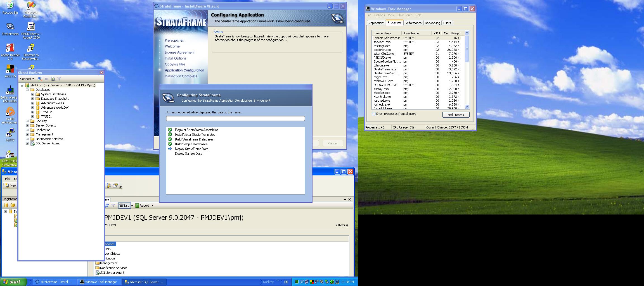Expand the Security folder node
644x286 pixels.
27,121
